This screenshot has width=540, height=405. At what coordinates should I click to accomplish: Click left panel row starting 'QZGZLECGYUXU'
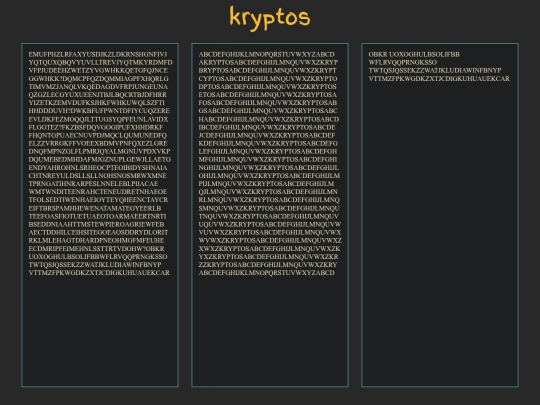click(98, 95)
